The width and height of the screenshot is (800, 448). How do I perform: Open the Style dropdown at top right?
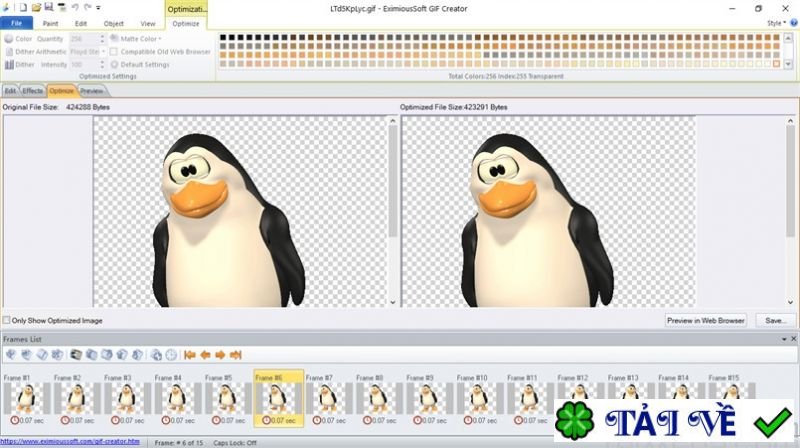(x=777, y=23)
